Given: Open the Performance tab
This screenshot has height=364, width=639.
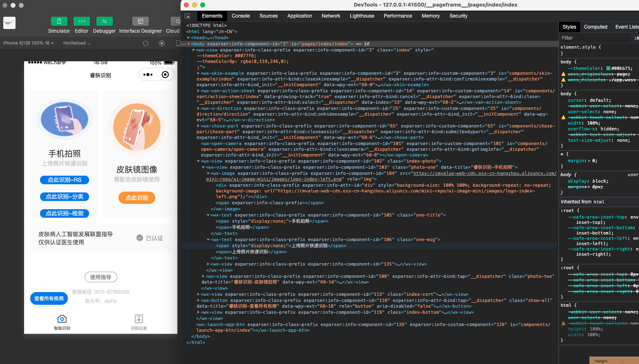Looking at the screenshot, I should [398, 16].
